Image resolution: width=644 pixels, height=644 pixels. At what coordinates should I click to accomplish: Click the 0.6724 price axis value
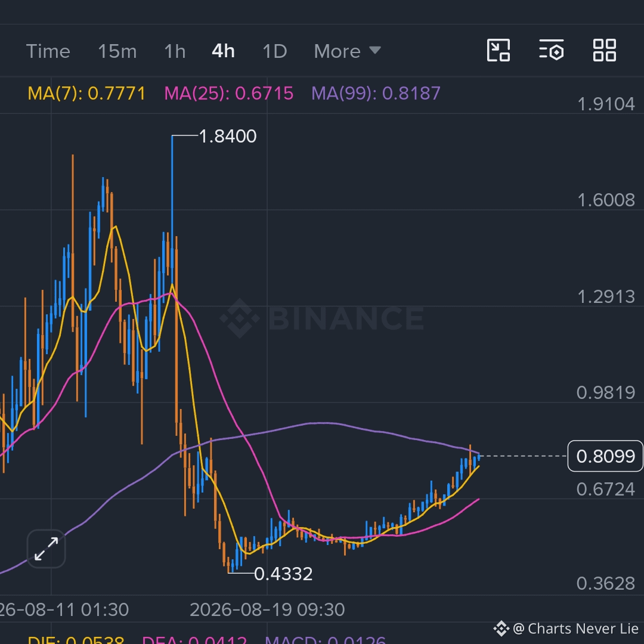click(606, 489)
